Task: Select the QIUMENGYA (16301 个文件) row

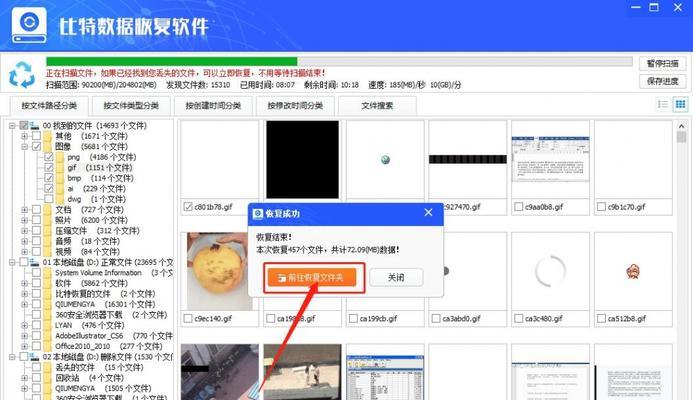Action: pyautogui.click(x=105, y=304)
